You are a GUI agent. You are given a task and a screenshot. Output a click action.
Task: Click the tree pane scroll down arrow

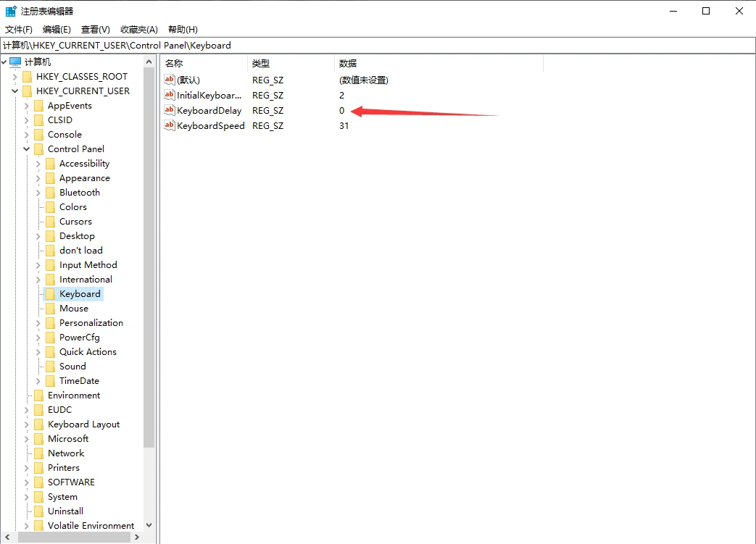click(149, 525)
